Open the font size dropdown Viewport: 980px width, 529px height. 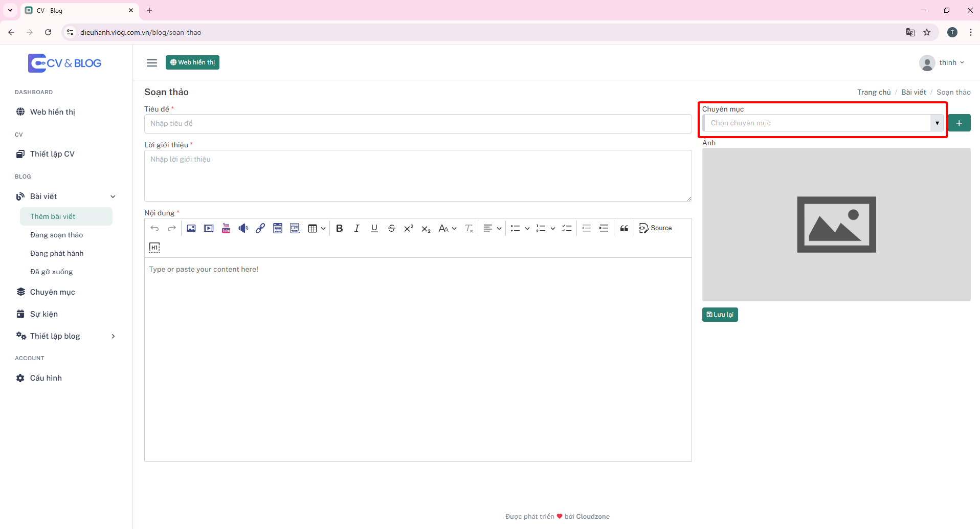(x=448, y=228)
